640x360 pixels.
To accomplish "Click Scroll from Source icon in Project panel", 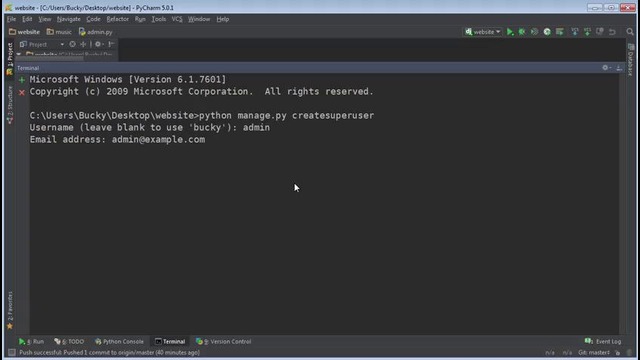I will click(x=72, y=44).
